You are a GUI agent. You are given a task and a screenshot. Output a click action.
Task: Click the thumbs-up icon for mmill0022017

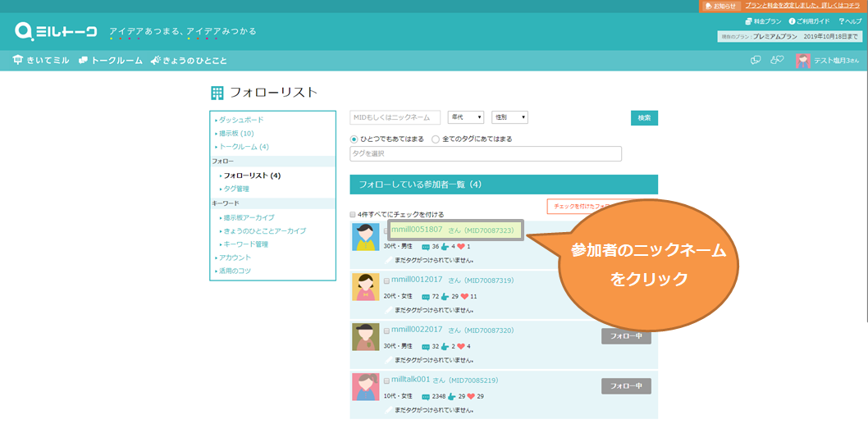[x=445, y=346]
